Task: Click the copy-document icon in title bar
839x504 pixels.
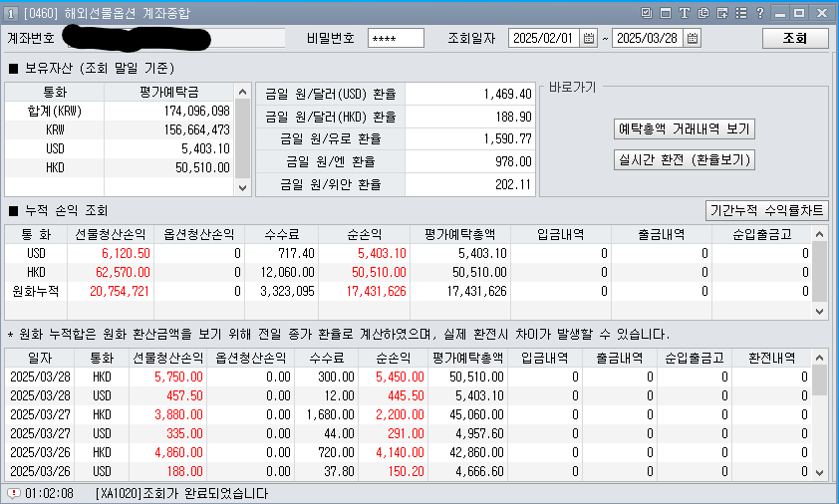Action: click(703, 13)
